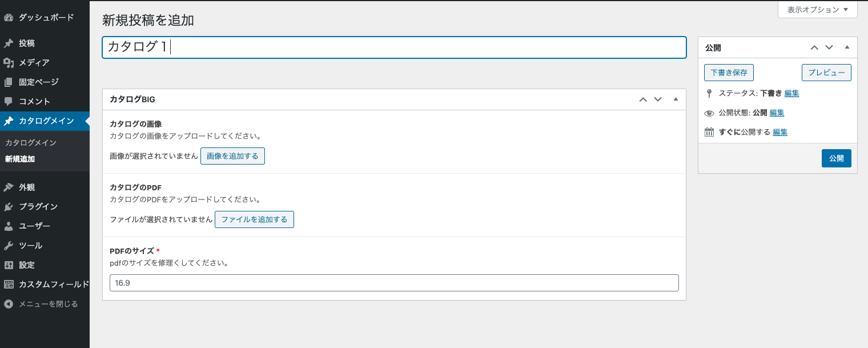Viewport: 868px width, 348px height.
Task: Click the Users (ユーザー) person icon
Action: tap(9, 226)
